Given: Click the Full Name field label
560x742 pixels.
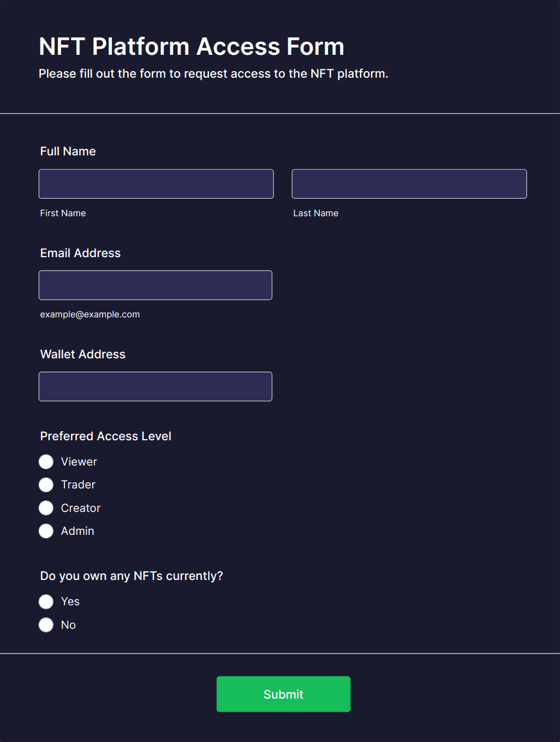Looking at the screenshot, I should 68,151.
